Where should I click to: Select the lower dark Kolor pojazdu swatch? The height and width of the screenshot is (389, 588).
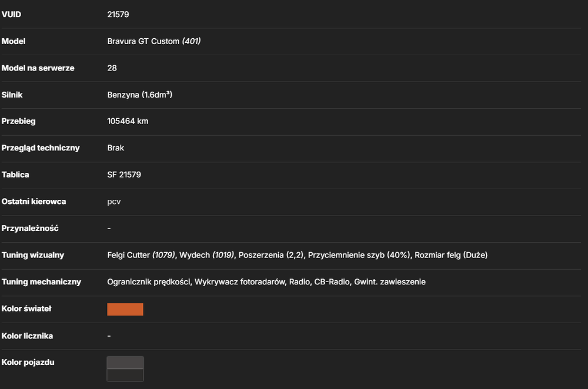pos(125,375)
